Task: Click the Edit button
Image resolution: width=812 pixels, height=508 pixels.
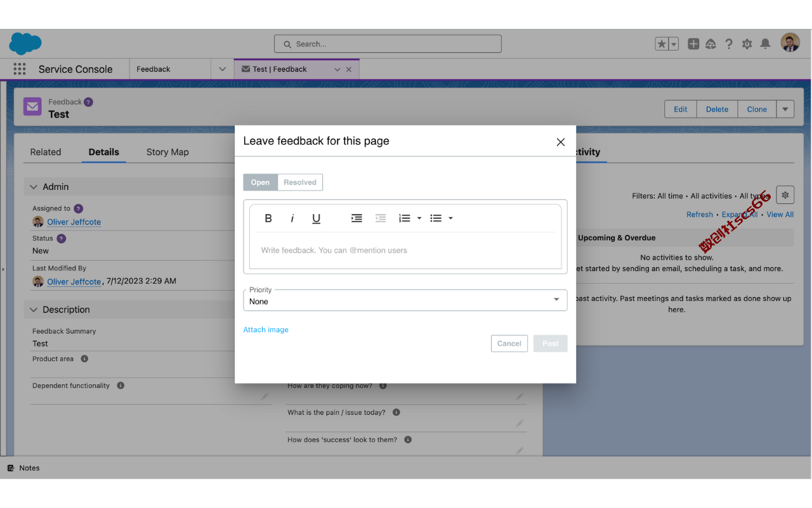Action: [x=681, y=109]
